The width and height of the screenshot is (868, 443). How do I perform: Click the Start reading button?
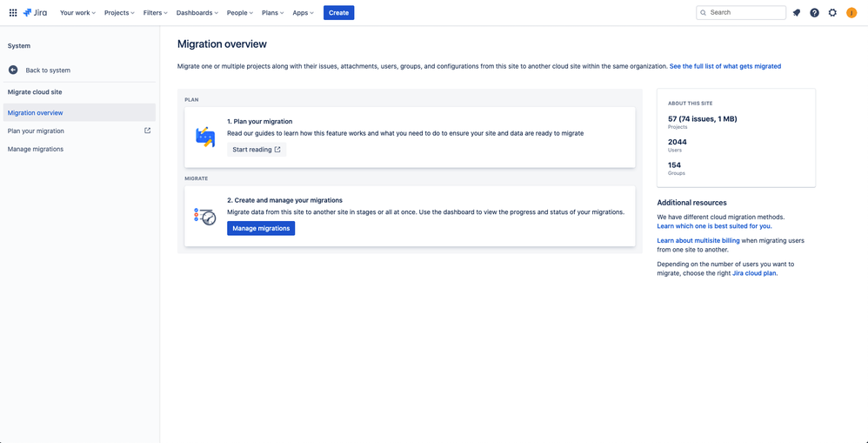(257, 150)
